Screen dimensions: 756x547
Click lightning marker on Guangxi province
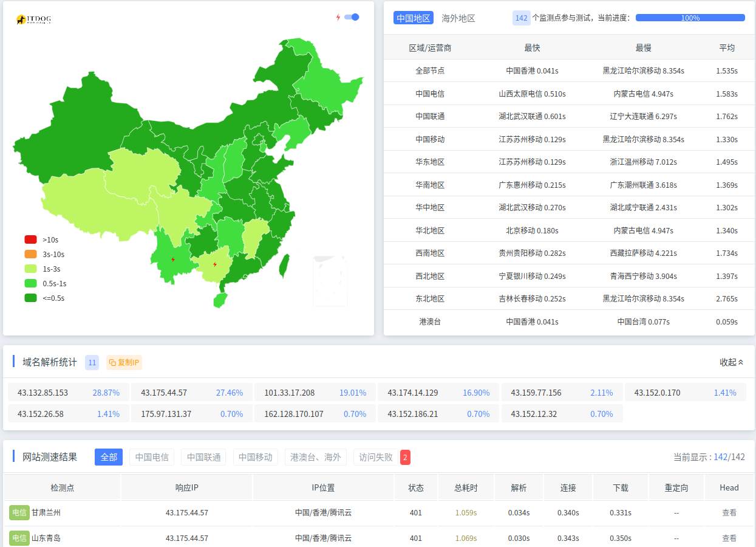tap(215, 264)
